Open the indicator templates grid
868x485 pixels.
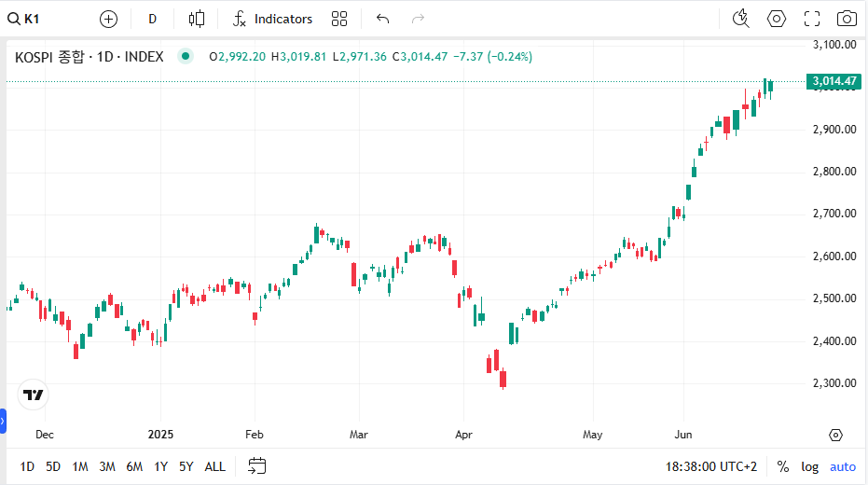point(339,19)
